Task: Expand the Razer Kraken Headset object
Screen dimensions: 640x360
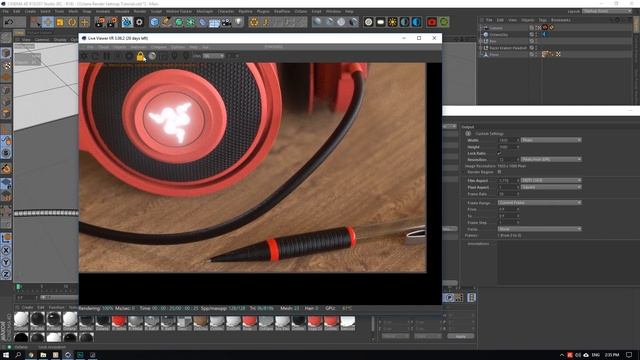Action: click(x=481, y=48)
